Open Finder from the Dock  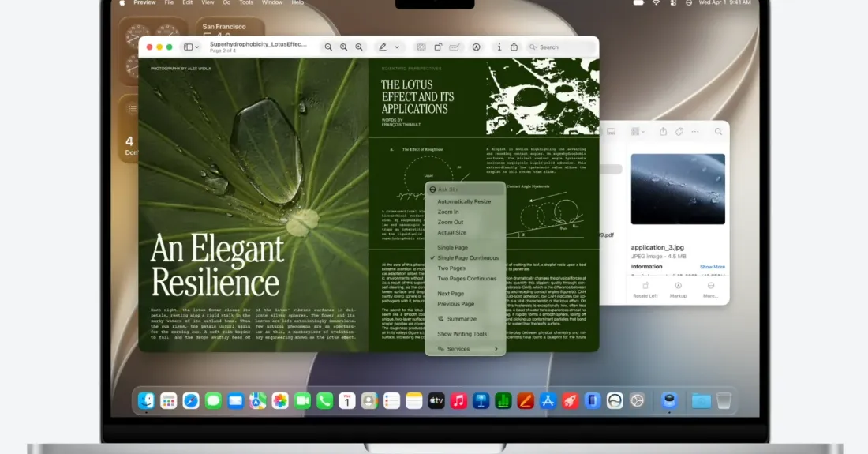click(146, 400)
